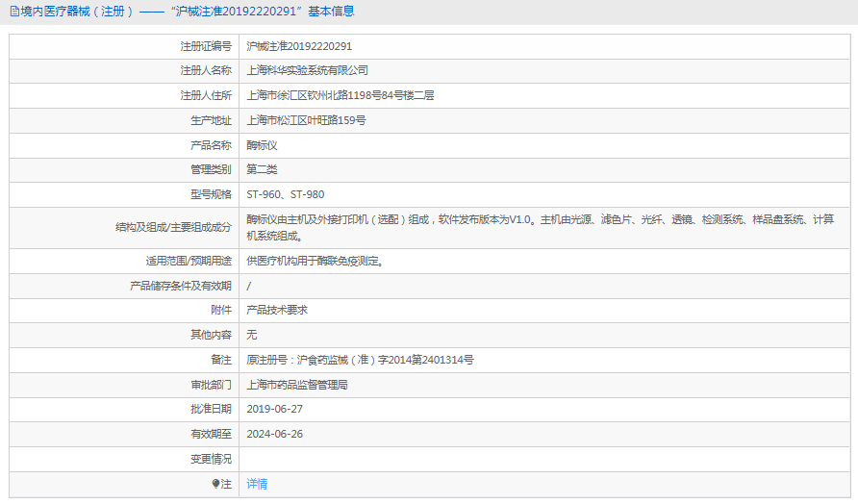858x504 pixels.
Task: Click the page title 境内医疗器械（注册）基本信息
Action: tap(188, 12)
